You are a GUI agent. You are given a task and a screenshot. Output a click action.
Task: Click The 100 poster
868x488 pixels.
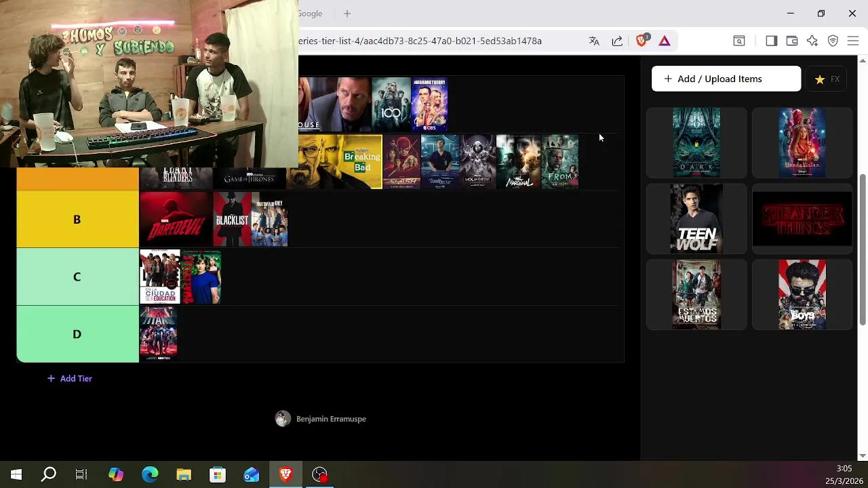(x=391, y=104)
